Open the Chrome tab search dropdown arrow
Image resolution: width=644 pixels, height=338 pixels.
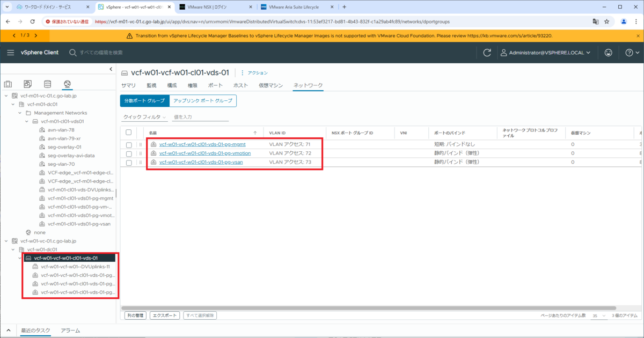[6, 7]
